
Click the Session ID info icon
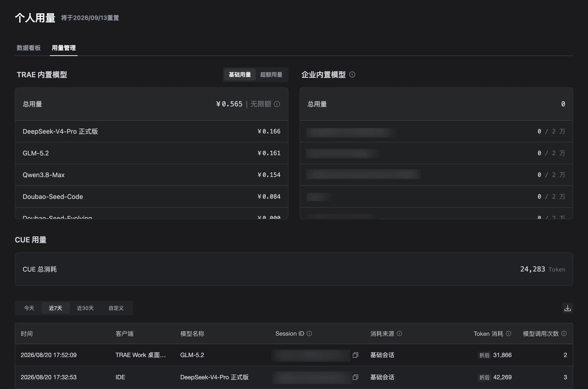point(309,333)
